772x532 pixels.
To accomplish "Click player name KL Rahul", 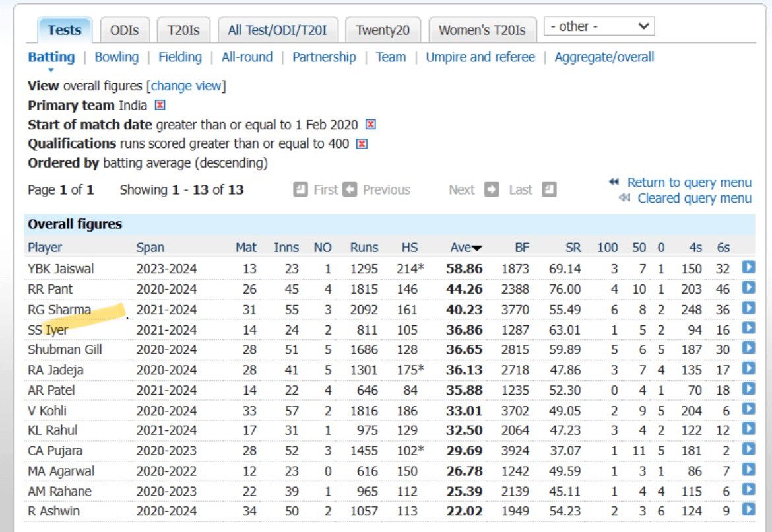I will coord(53,430).
